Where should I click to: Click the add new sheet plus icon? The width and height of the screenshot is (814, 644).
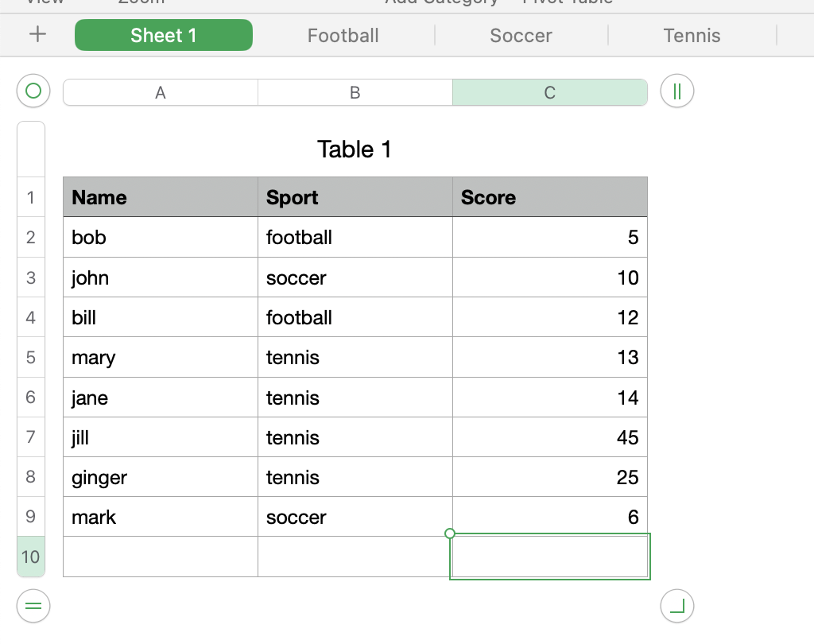click(37, 35)
